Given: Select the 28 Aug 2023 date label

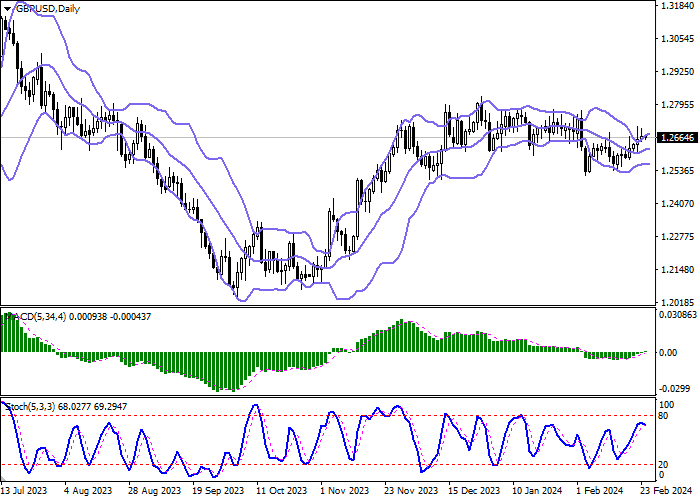Looking at the screenshot, I should 154,491.
